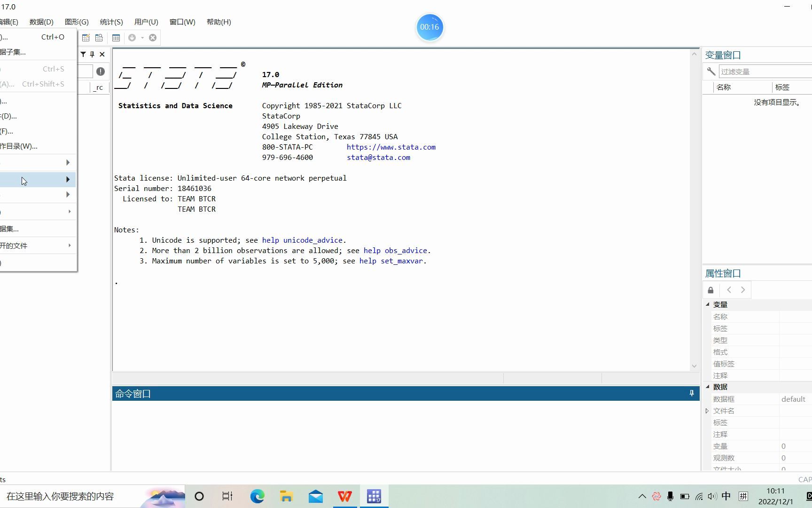Show hidden tray icons chevron

click(642, 496)
